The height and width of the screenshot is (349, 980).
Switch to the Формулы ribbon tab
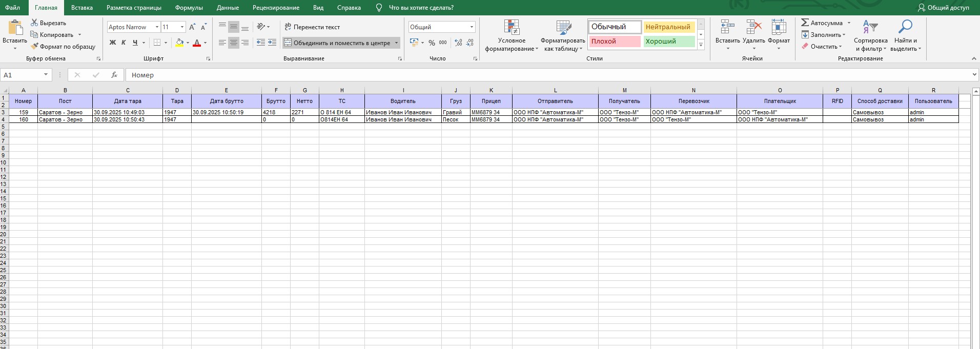[189, 8]
